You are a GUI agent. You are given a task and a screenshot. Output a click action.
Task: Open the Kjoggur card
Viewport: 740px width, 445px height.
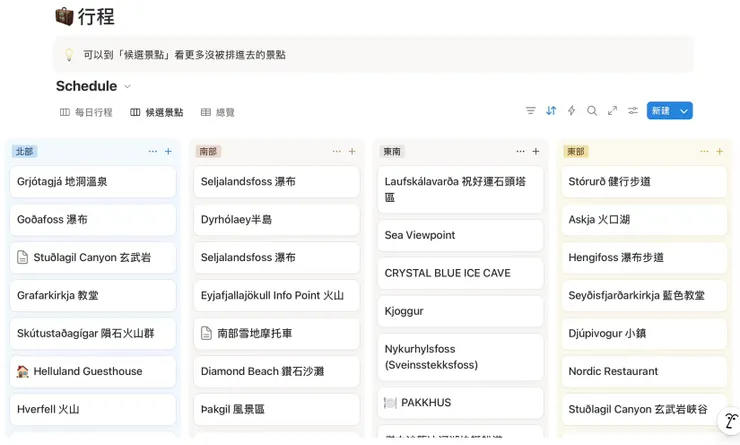click(461, 311)
